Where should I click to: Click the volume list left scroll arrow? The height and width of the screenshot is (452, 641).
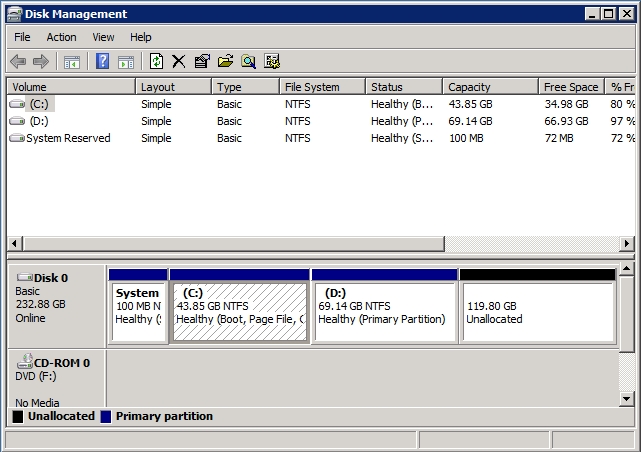[x=14, y=244]
